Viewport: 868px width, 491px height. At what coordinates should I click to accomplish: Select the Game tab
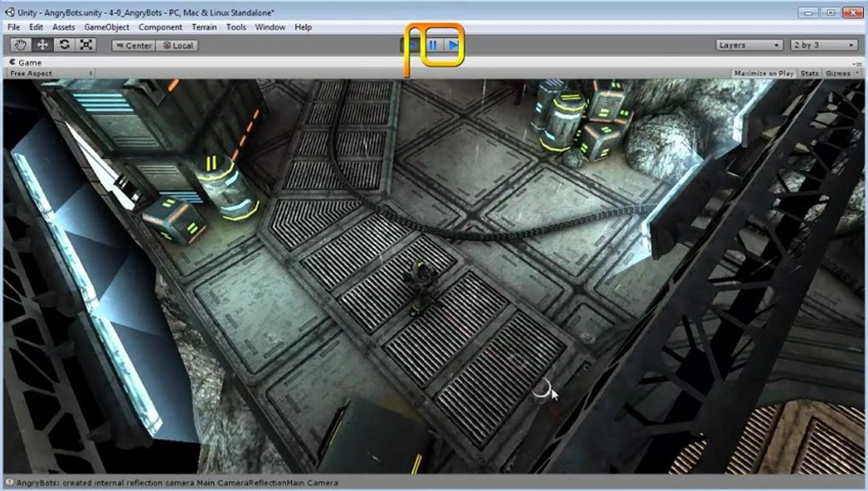(25, 62)
